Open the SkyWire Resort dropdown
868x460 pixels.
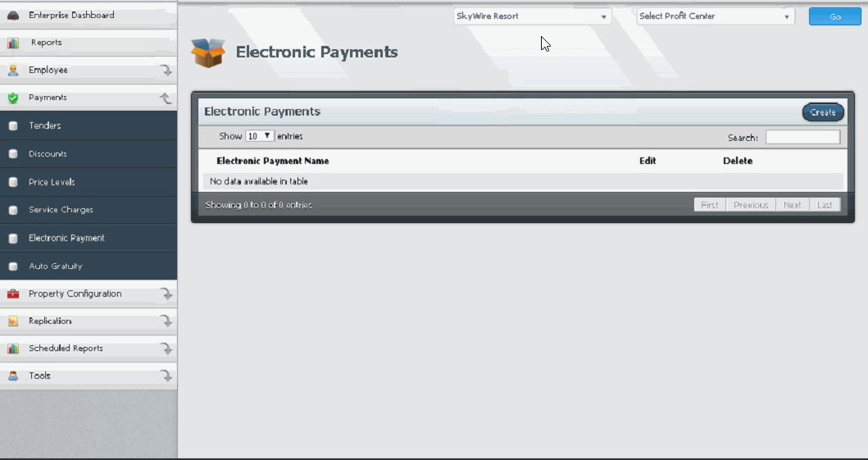tap(533, 16)
